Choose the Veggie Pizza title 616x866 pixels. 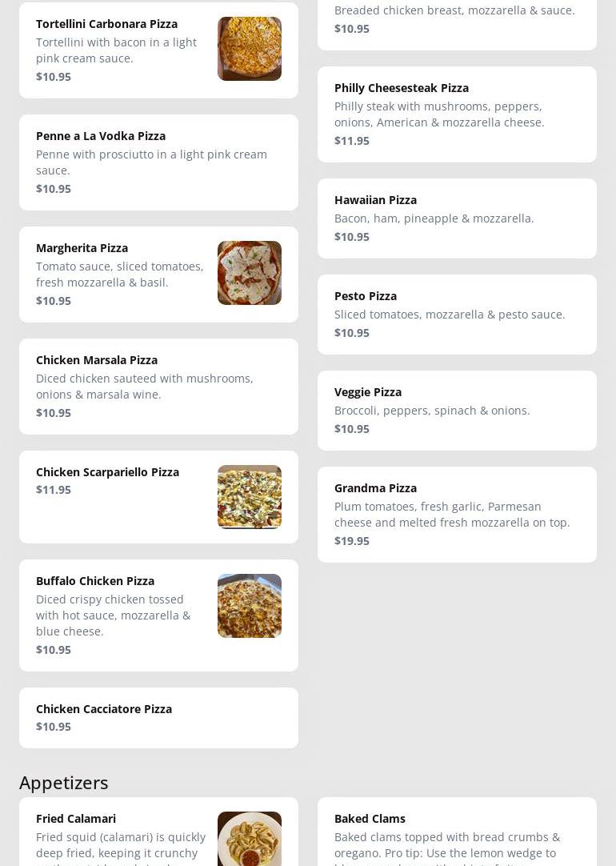pyautogui.click(x=368, y=392)
